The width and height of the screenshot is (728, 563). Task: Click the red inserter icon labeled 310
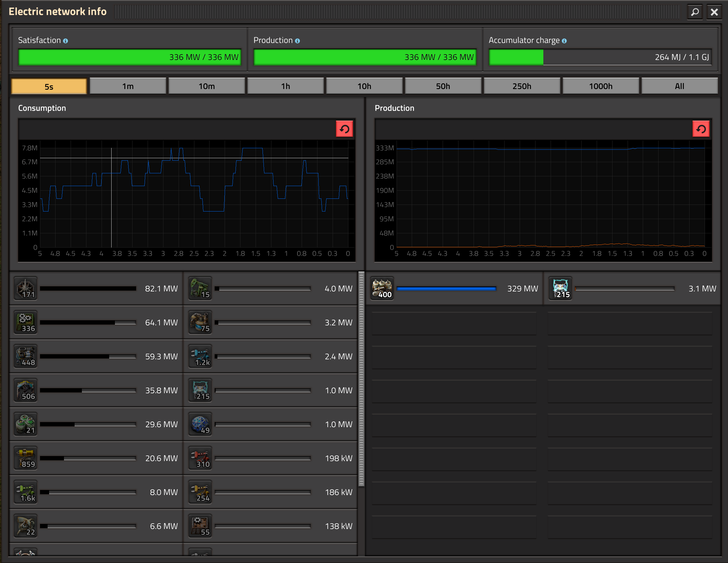[x=200, y=458]
